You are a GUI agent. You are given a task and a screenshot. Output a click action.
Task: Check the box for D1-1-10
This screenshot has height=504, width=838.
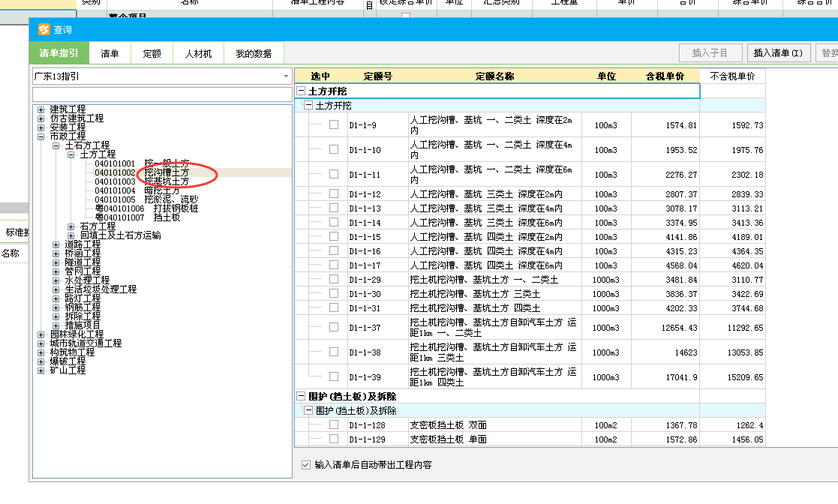[x=334, y=149]
